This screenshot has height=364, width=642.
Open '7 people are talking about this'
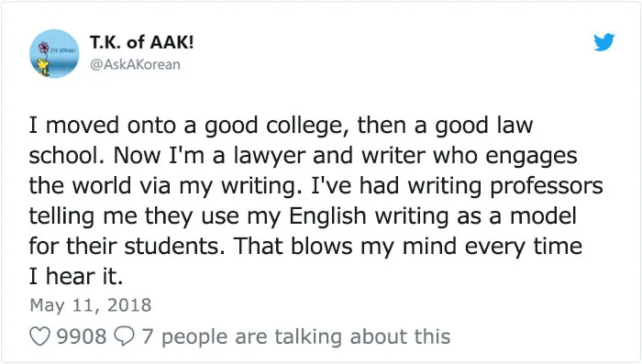[x=296, y=337]
